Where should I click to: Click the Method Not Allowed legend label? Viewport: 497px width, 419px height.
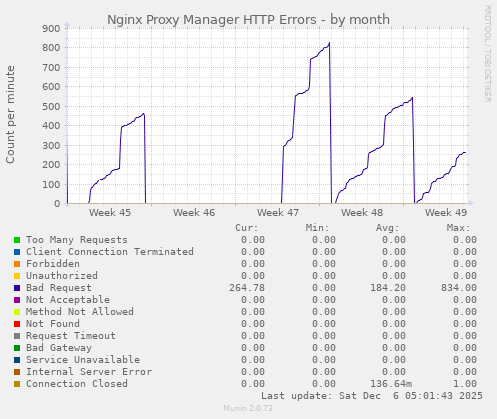pos(80,312)
